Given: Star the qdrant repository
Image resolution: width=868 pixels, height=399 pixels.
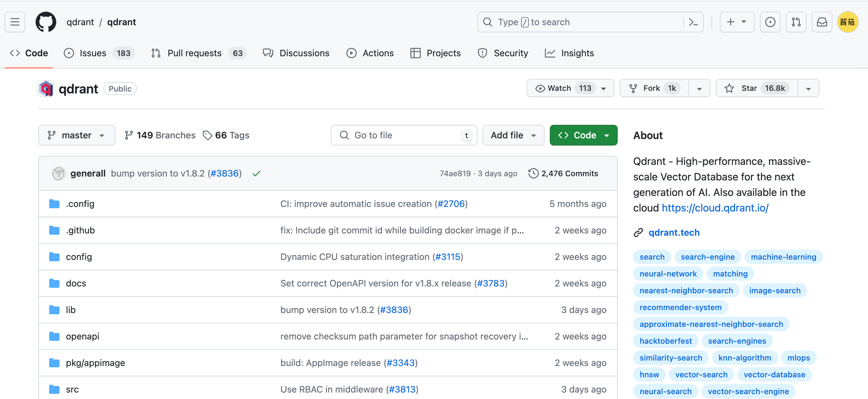Looking at the screenshot, I should click(x=756, y=88).
